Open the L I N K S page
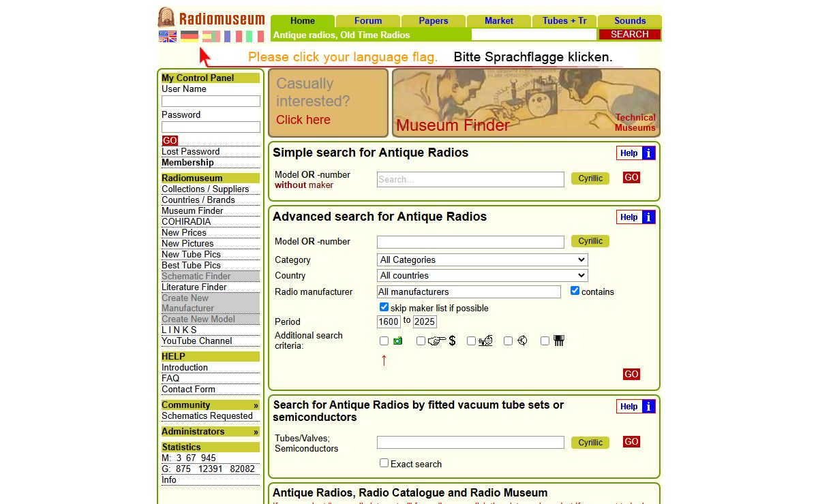This screenshot has width=818, height=504. click(179, 330)
